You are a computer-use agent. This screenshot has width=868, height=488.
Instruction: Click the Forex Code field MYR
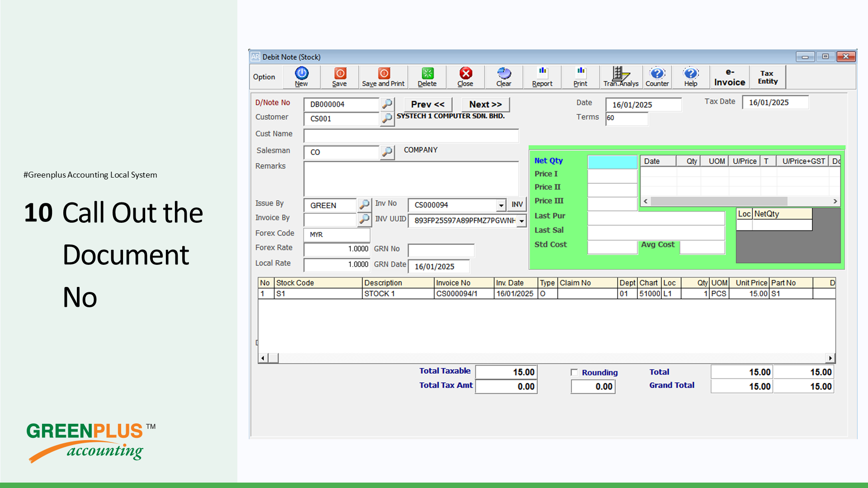(x=337, y=235)
